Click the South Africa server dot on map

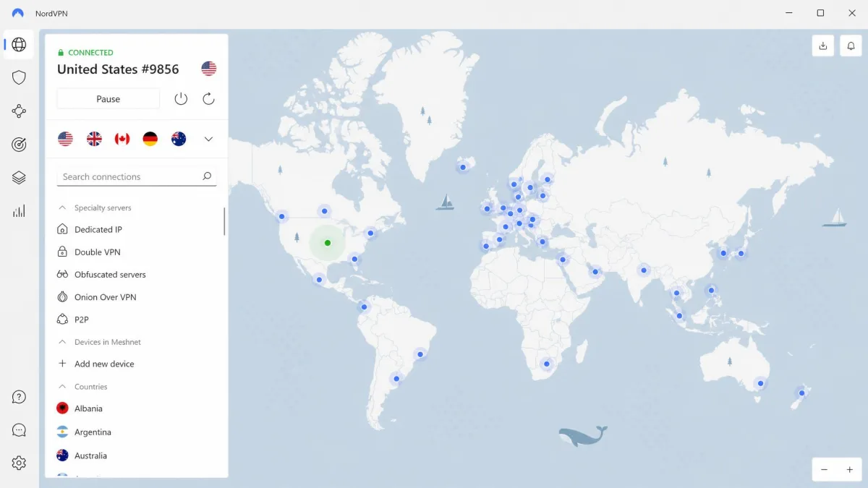pos(547,364)
